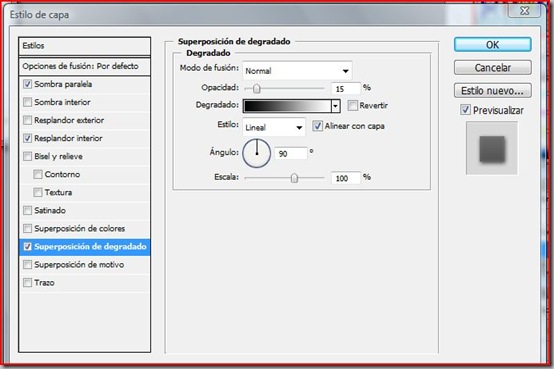Open the Sombra paralela settings label
The height and width of the screenshot is (369, 554).
click(x=63, y=84)
